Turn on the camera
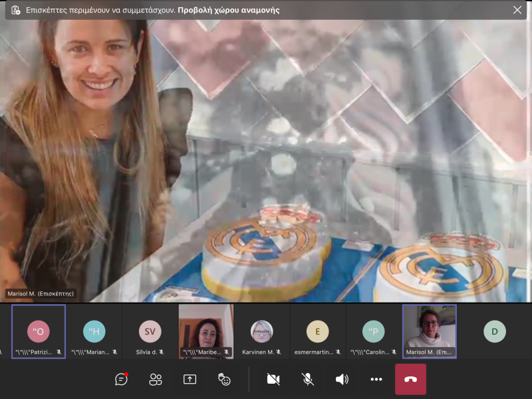The image size is (532, 399). 273,379
